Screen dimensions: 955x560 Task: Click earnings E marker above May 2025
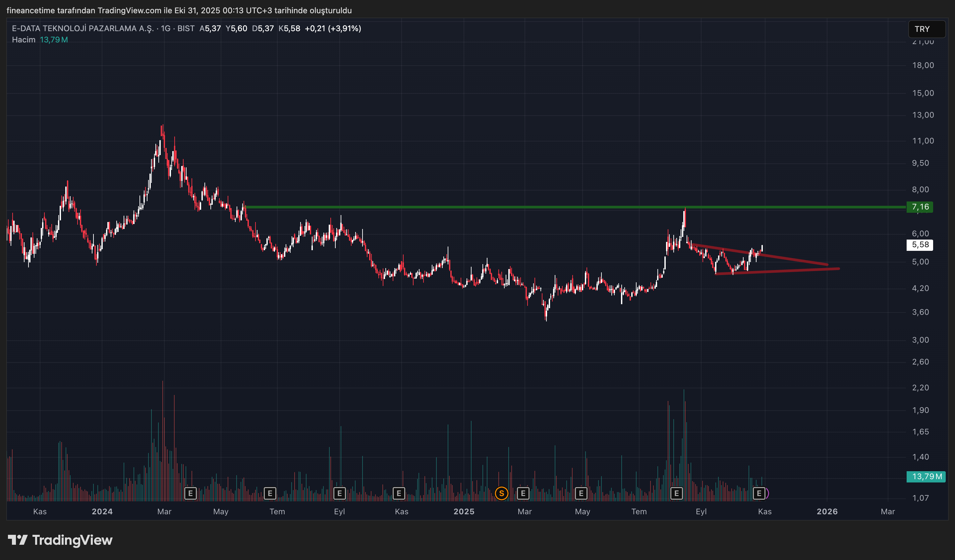pos(581,493)
